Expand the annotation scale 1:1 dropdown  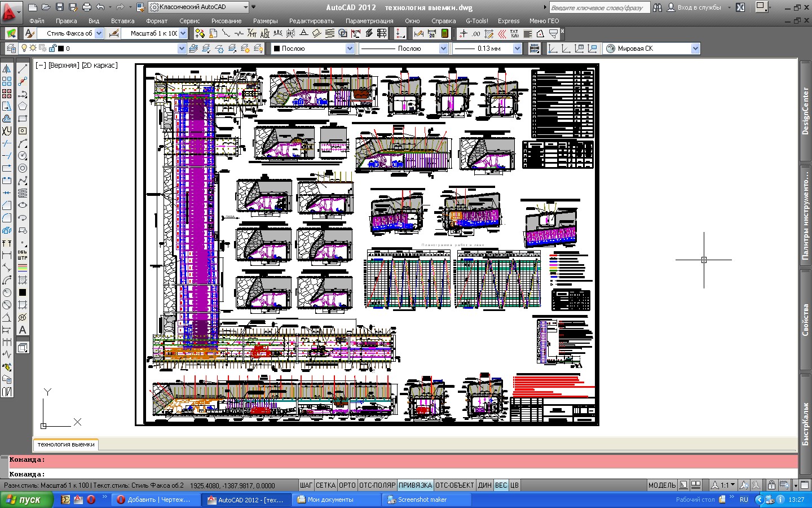[x=723, y=485]
